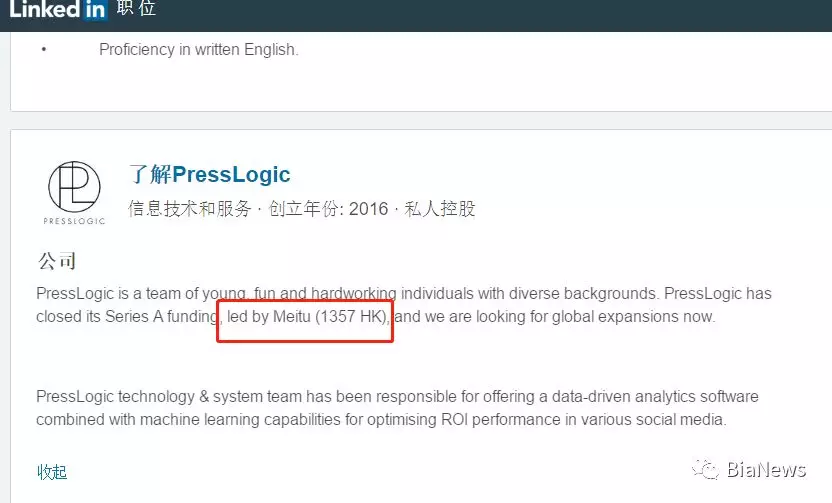Open the 职位 jobs tab in header
Image resolution: width=832 pixels, height=503 pixels.
coord(137,8)
